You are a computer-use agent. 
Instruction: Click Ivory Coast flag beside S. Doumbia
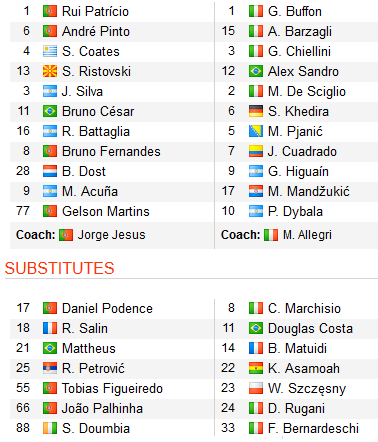click(x=50, y=428)
